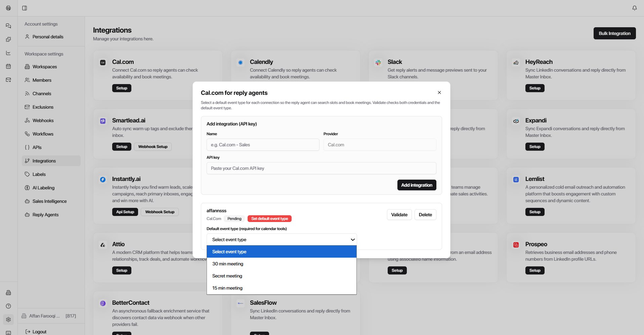Focus the API key input field
This screenshot has width=644, height=335.
321,168
